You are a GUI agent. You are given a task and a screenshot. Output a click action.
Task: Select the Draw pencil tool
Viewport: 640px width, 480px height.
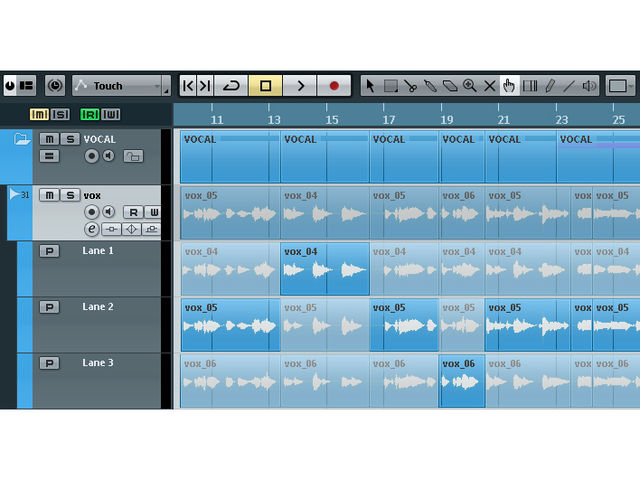549,86
